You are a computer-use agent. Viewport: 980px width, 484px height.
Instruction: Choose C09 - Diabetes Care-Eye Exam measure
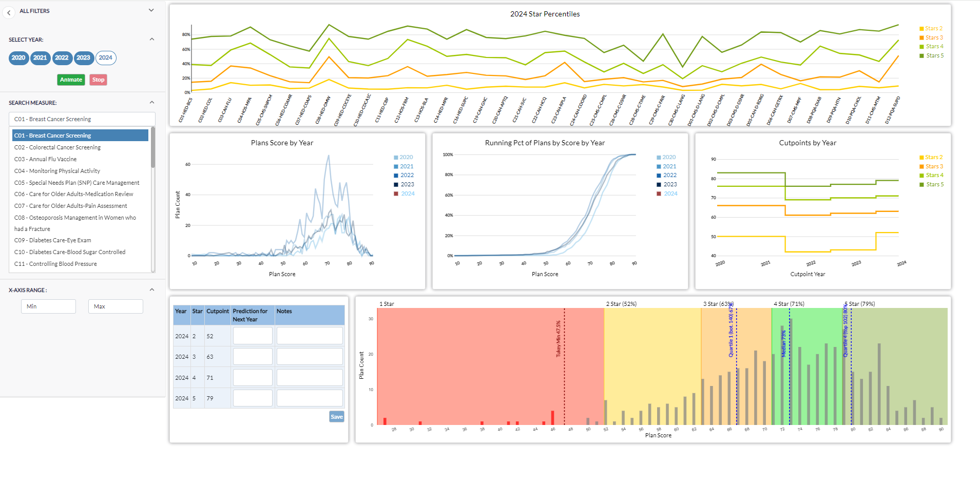point(52,240)
